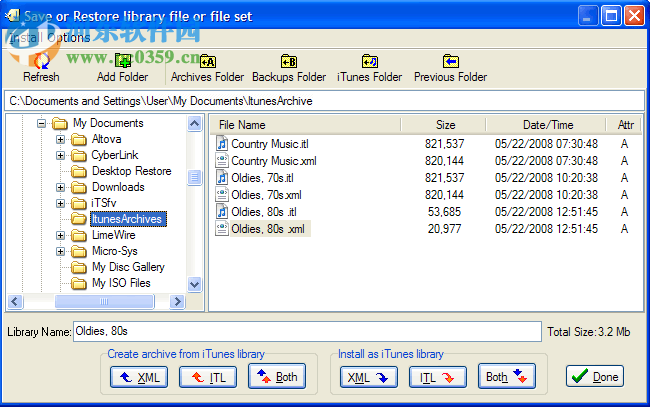Expand the Downloads folder node
Screen dimensions: 650x409
point(60,187)
